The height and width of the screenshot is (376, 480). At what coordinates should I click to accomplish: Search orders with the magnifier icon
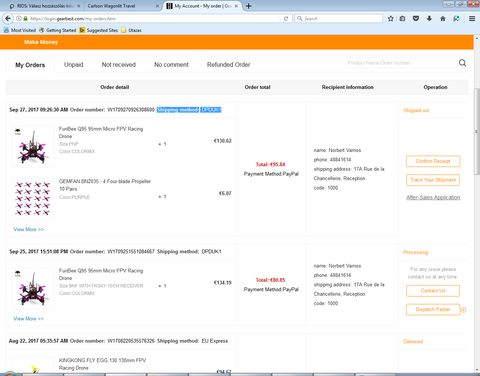coord(462,63)
